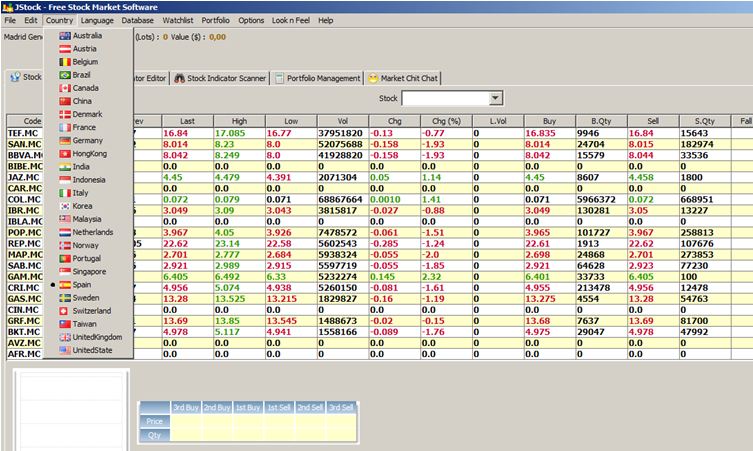Select the AFR.MC stock code

[x=24, y=354]
